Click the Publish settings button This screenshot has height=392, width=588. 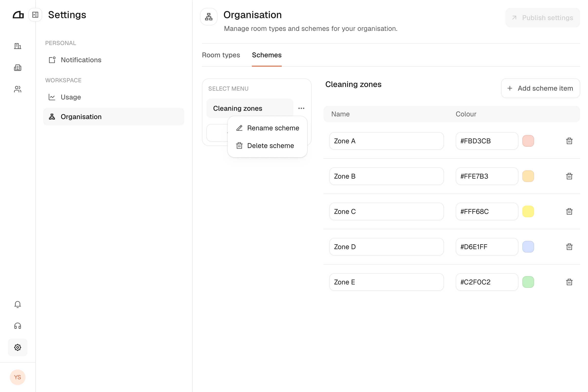[543, 18]
